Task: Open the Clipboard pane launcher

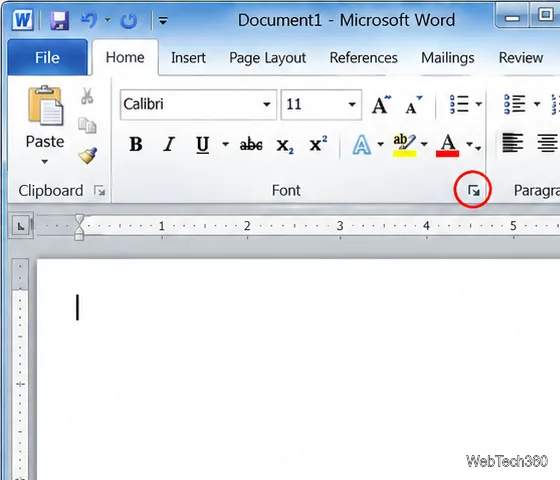Action: click(x=99, y=191)
